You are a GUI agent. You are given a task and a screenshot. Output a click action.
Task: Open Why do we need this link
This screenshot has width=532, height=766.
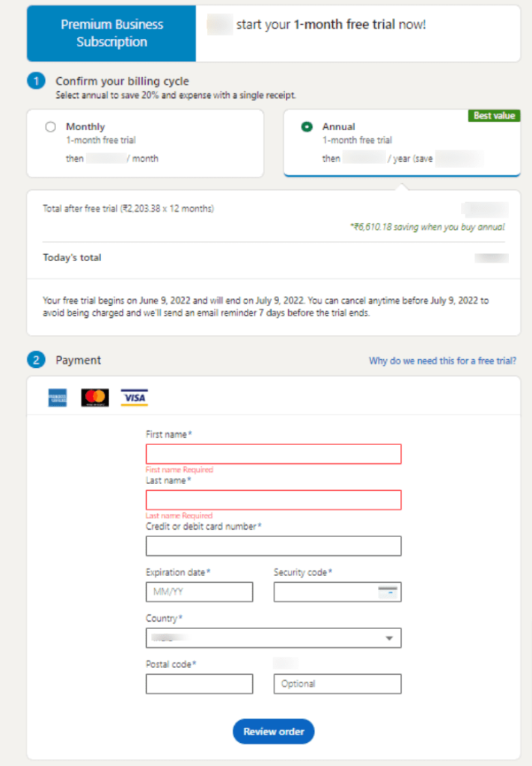(443, 361)
